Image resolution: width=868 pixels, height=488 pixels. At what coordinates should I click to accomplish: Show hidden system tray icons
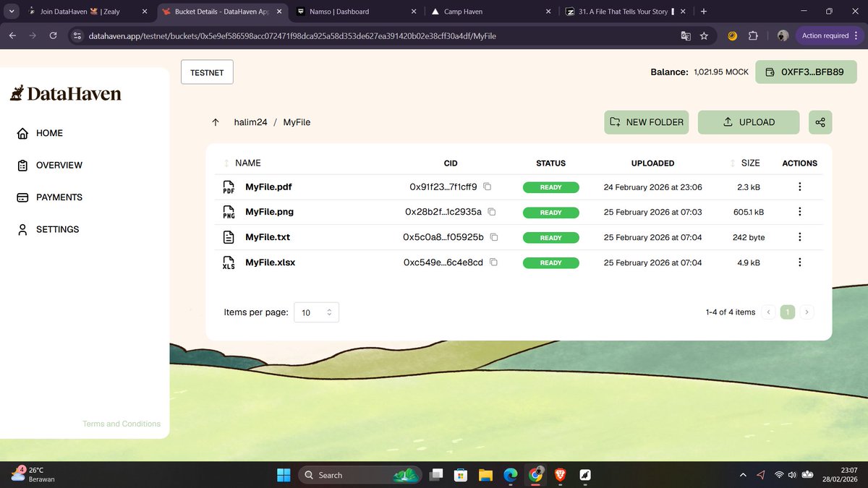[743, 475]
